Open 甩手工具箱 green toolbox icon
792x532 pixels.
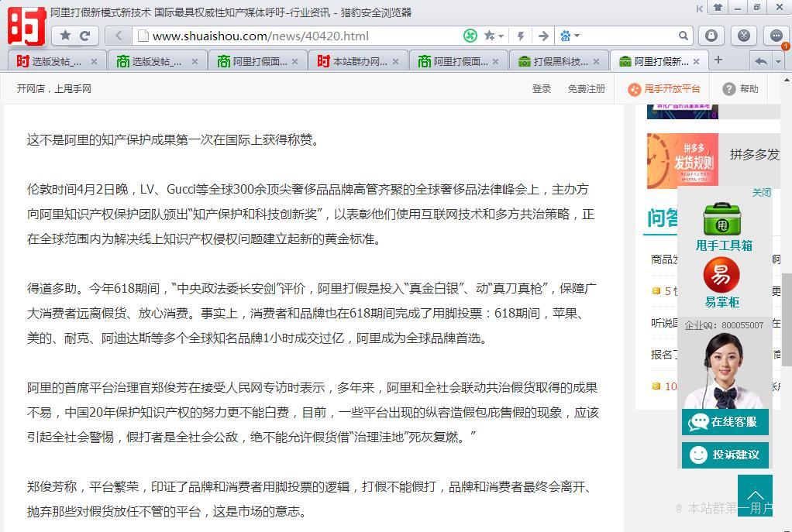point(722,219)
